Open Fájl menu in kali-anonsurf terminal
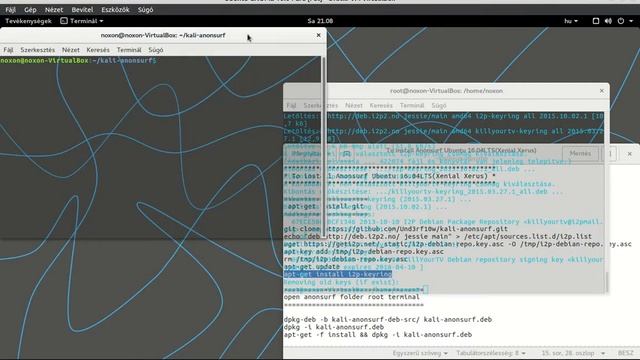Viewport: 640px width, 360px height. click(x=8, y=50)
